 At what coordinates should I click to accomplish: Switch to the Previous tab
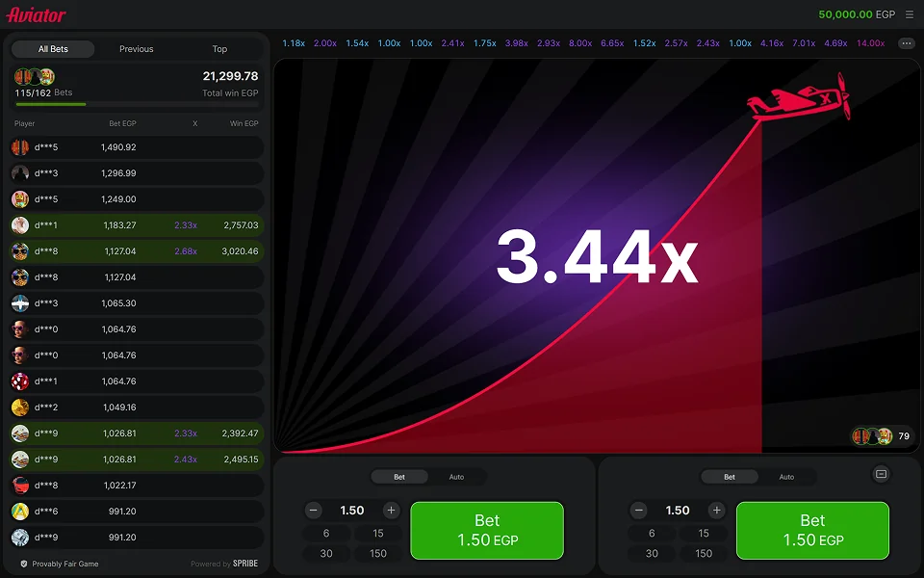(136, 49)
